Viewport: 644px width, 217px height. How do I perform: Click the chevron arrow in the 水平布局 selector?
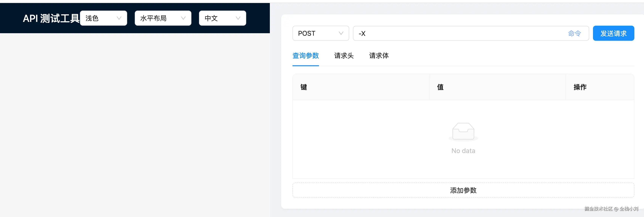coord(183,18)
